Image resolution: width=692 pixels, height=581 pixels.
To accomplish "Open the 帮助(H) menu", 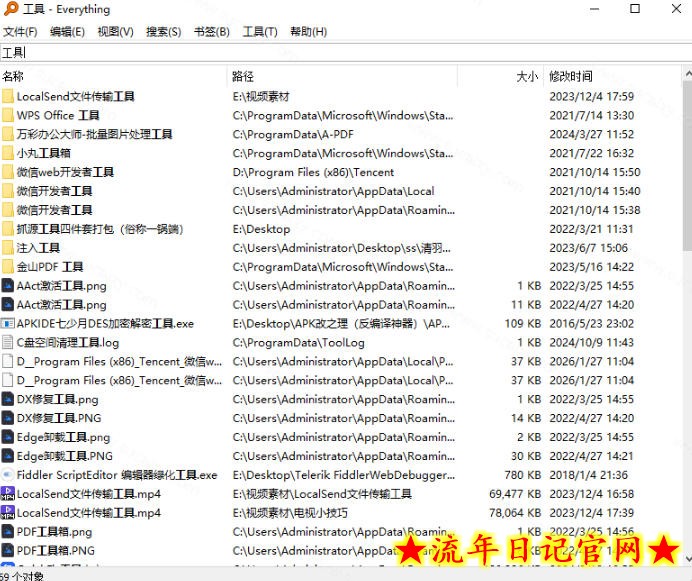I will tap(308, 32).
